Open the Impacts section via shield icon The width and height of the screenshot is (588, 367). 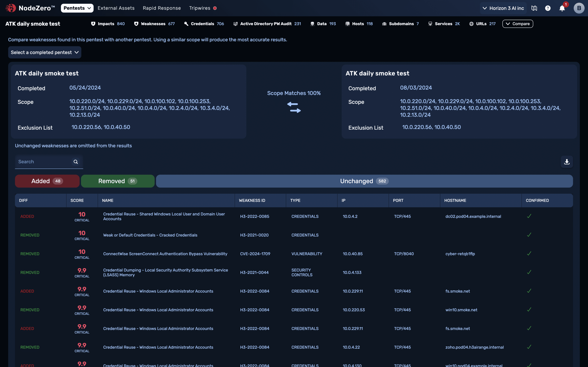point(93,23)
